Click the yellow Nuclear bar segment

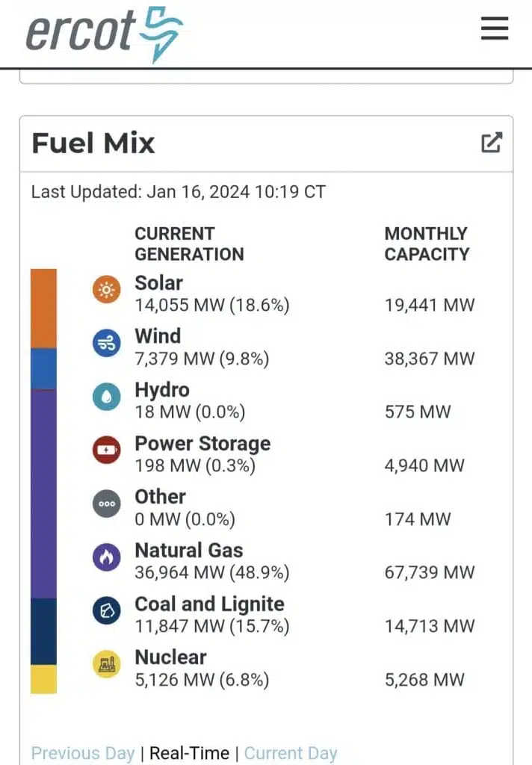pos(43,679)
